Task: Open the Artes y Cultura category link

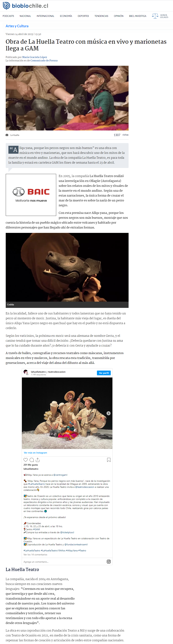Action: point(17,26)
